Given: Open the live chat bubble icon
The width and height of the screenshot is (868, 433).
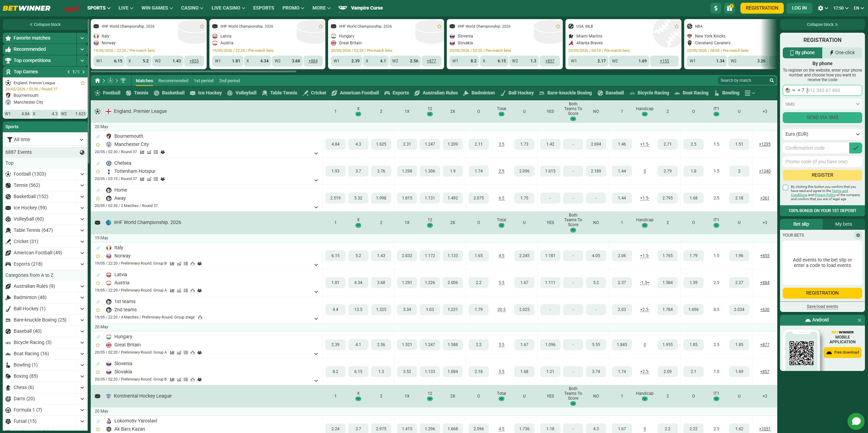Looking at the screenshot, I should tap(856, 421).
